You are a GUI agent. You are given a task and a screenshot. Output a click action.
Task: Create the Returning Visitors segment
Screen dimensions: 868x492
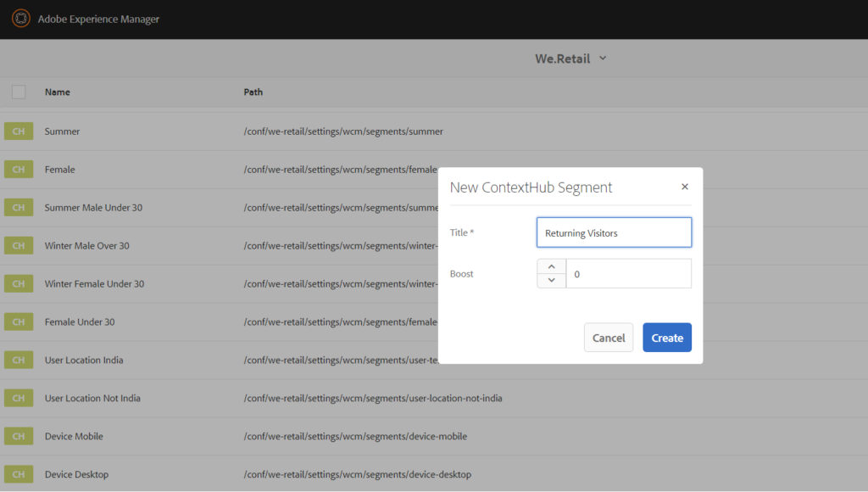pyautogui.click(x=667, y=338)
